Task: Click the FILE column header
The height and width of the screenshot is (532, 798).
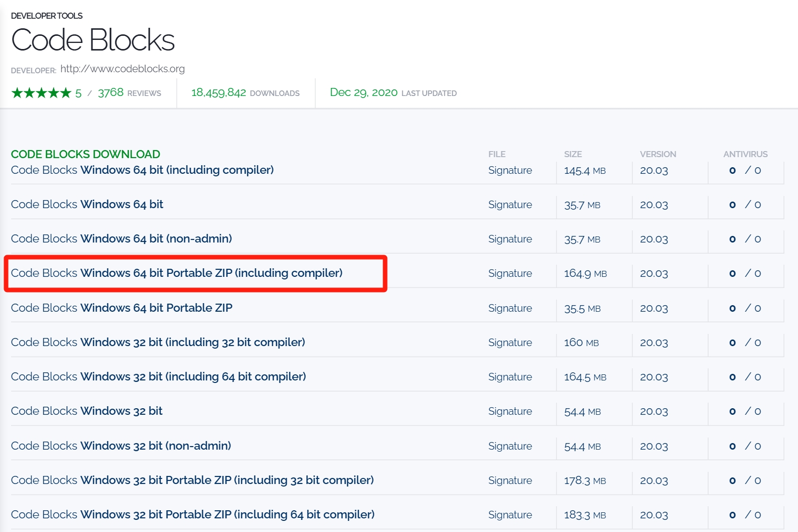Action: click(x=497, y=155)
